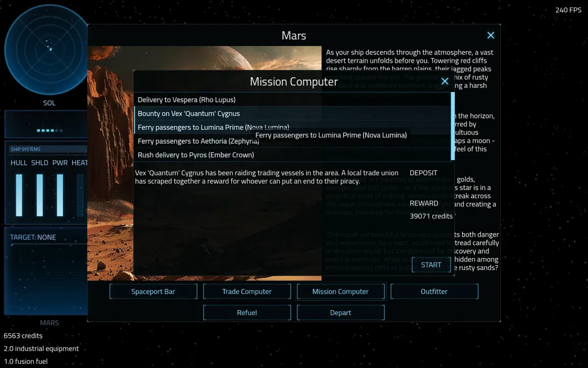Select Delivery to Vespera mission

[x=292, y=100]
